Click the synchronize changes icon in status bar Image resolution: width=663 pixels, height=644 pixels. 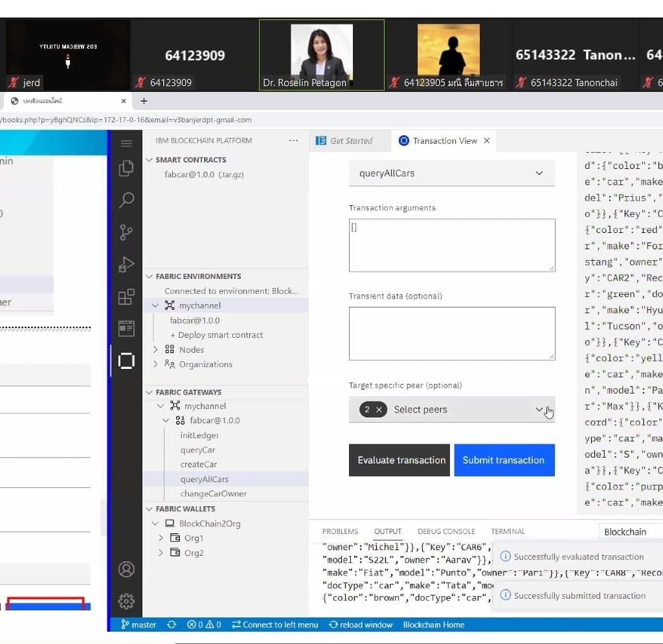pos(172,625)
